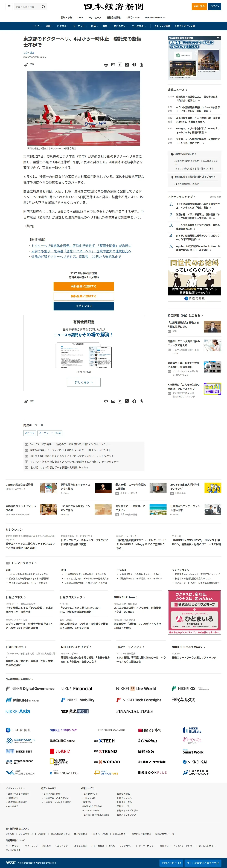This screenshot has height=868, width=227.
Task: Click サイトに関するご意見ご要望 footer button
Action: click(203, 863)
